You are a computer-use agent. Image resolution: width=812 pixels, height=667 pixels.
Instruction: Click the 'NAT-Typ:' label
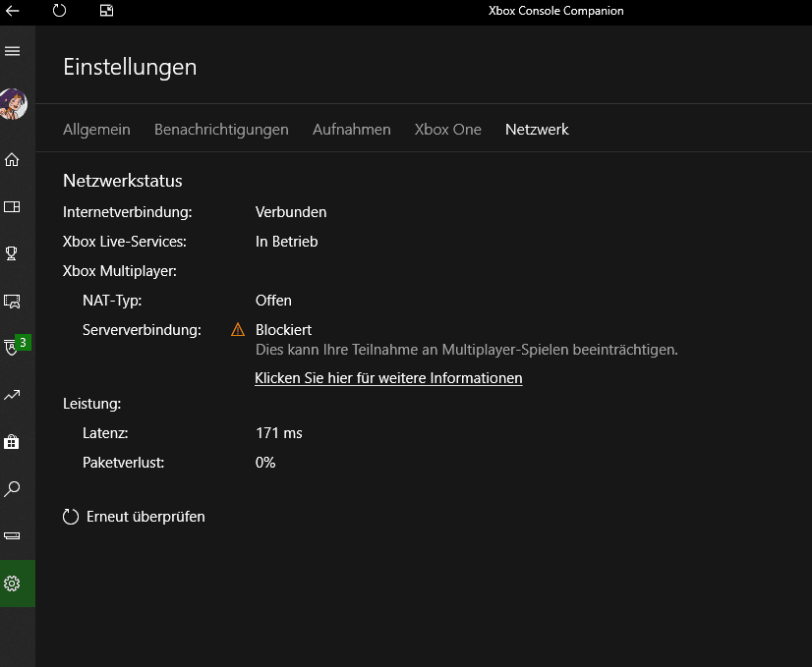click(112, 301)
